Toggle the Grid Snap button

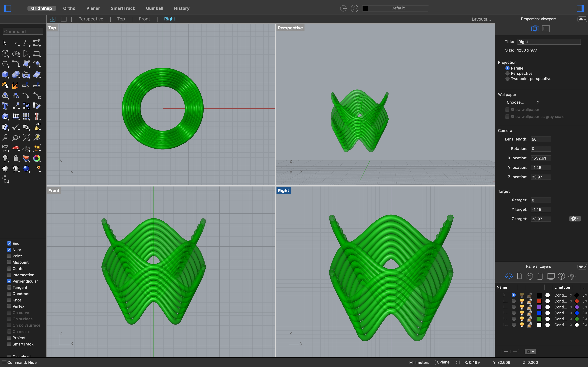[x=41, y=8]
